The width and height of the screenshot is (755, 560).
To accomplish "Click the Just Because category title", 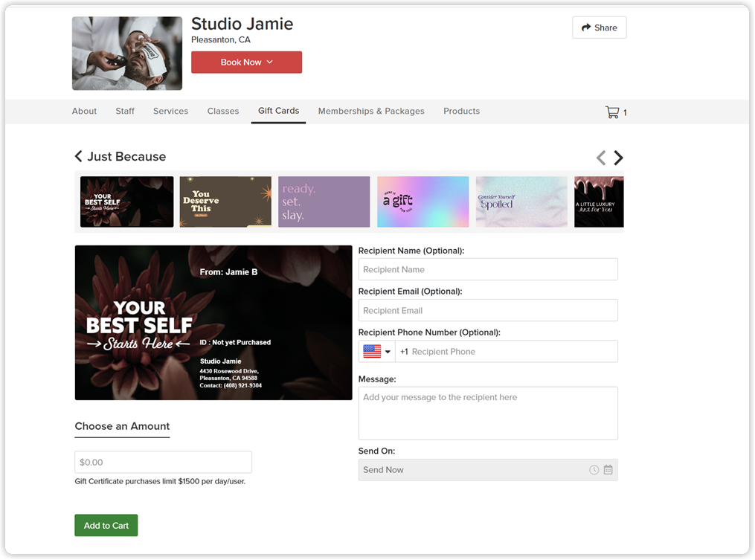I will (x=126, y=156).
